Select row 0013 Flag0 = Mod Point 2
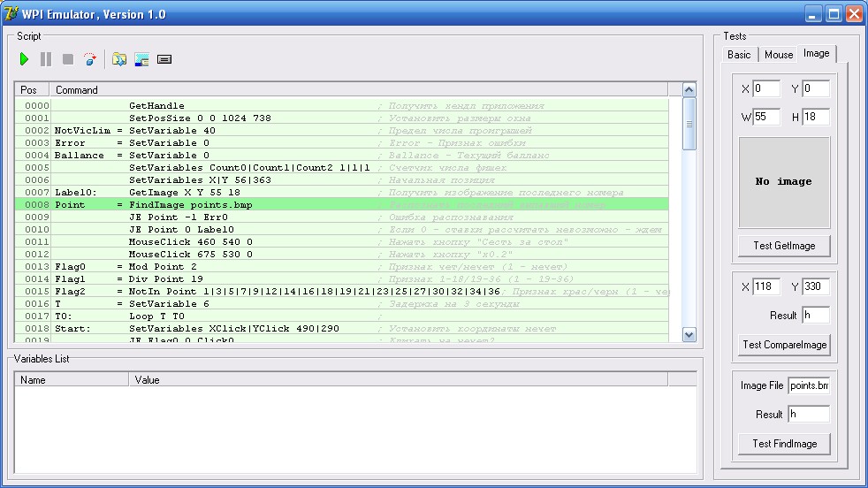Screen dimensions: 868x488 pyautogui.click(x=341, y=266)
